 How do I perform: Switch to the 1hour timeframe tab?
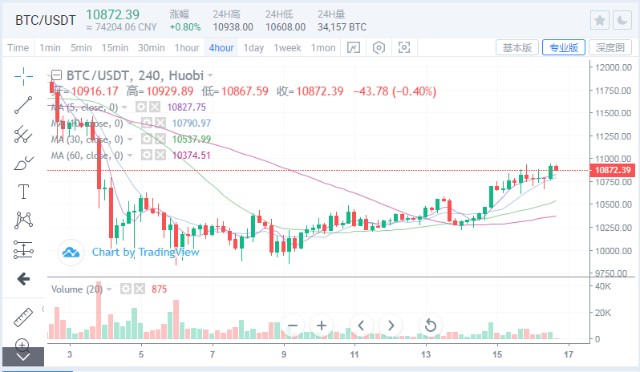coord(187,48)
